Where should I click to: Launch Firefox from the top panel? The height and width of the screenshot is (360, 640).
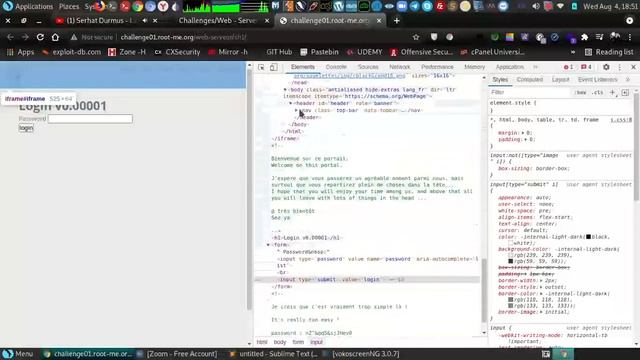point(100,6)
